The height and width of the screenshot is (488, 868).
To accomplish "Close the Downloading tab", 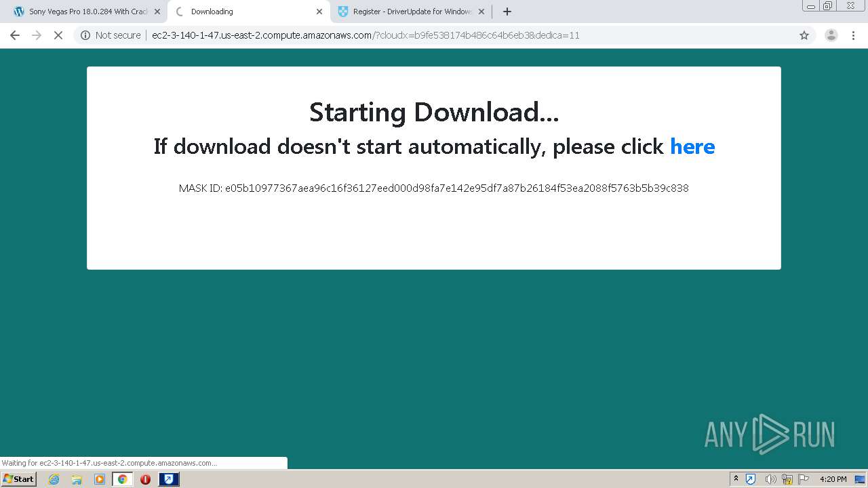I will click(x=319, y=12).
